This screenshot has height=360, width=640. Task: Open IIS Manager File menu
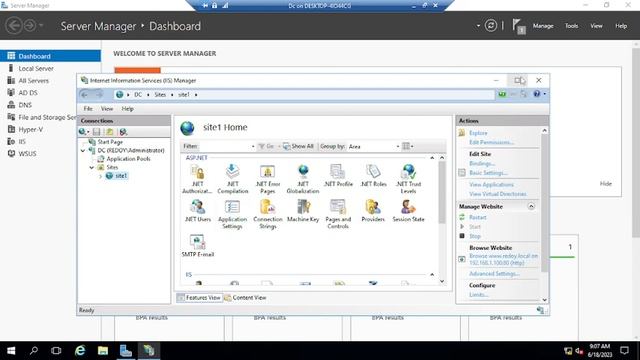88,109
